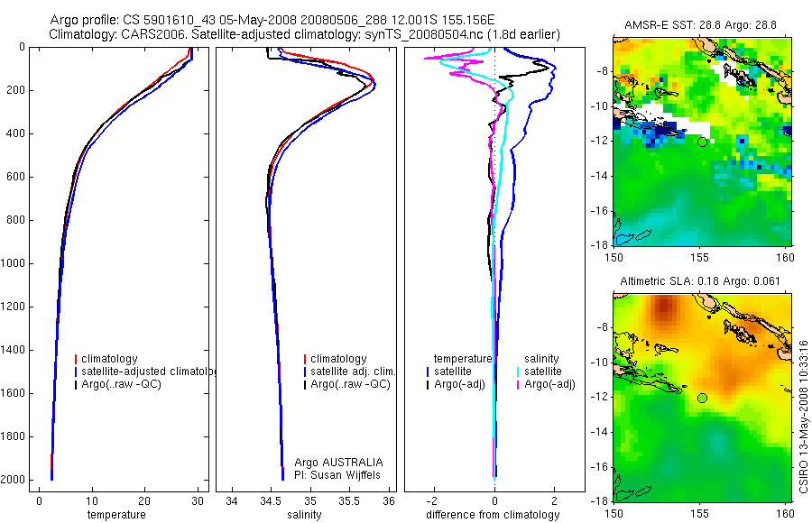Click the '30' tick on the temperature axis
This screenshot has width=812, height=523.
tap(198, 501)
